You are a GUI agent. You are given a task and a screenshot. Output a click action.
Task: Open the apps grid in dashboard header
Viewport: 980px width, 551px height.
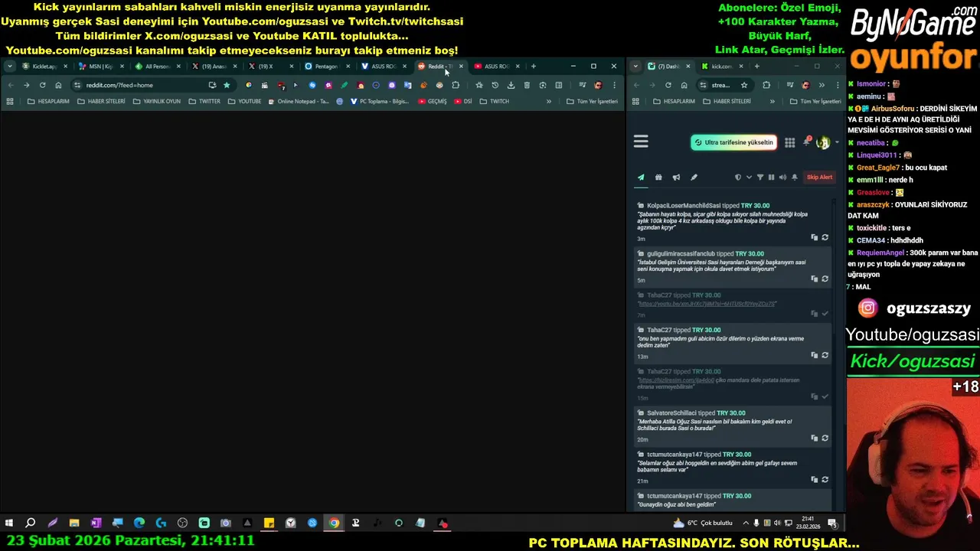click(x=789, y=142)
